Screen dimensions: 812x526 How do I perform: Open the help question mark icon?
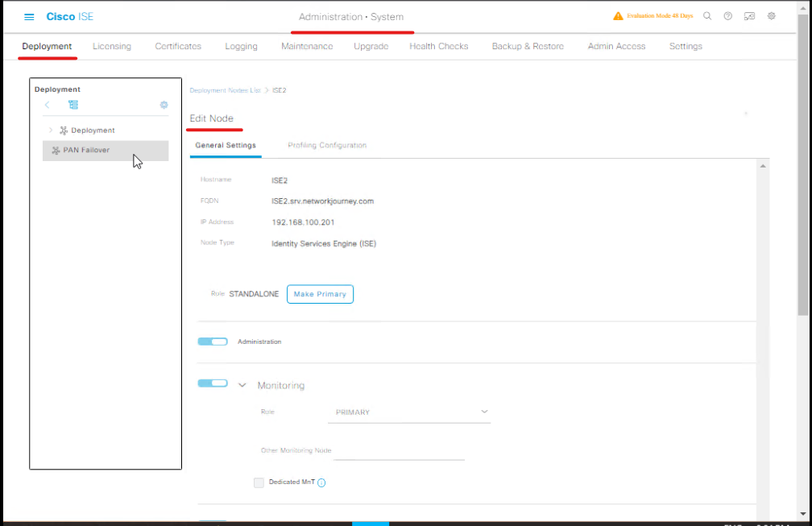[x=728, y=16]
